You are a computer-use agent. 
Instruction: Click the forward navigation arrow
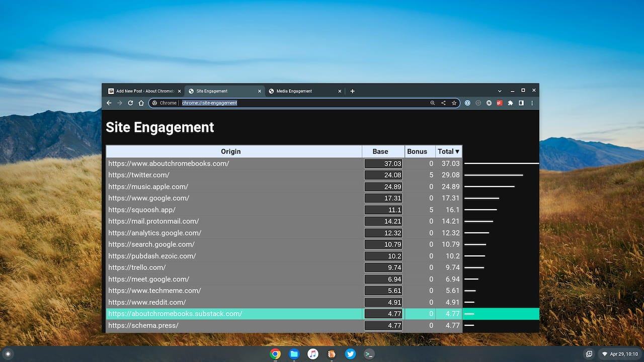coord(120,103)
